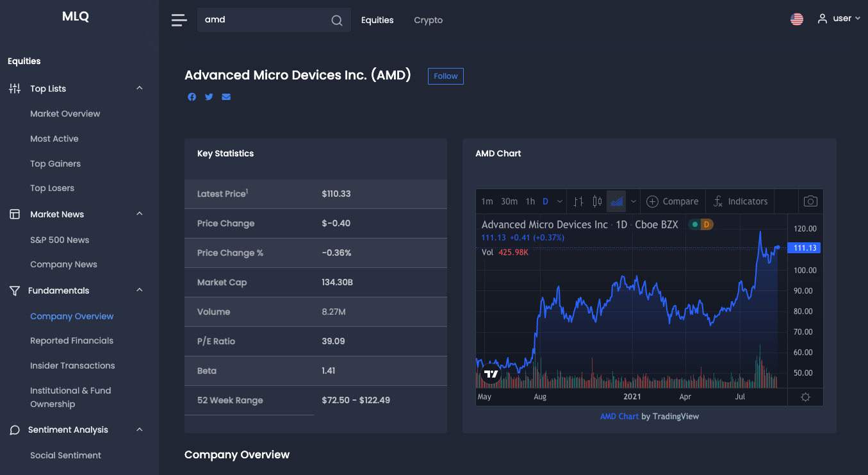The height and width of the screenshot is (475, 868).
Task: Click the Market News layout icon
Action: [x=15, y=214]
